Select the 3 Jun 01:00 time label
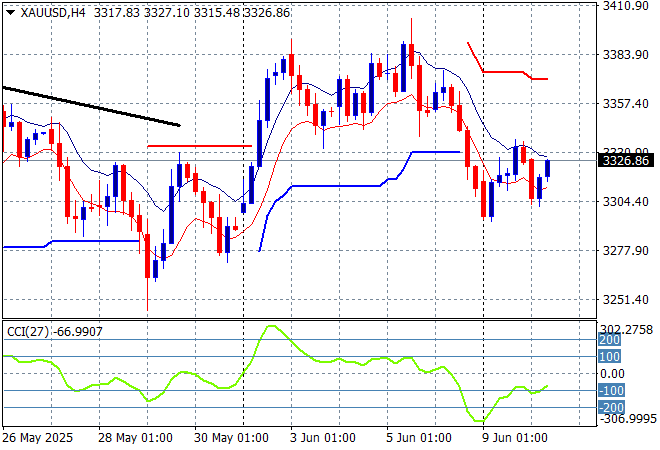Screen dimensions: 660x450 point(323,438)
